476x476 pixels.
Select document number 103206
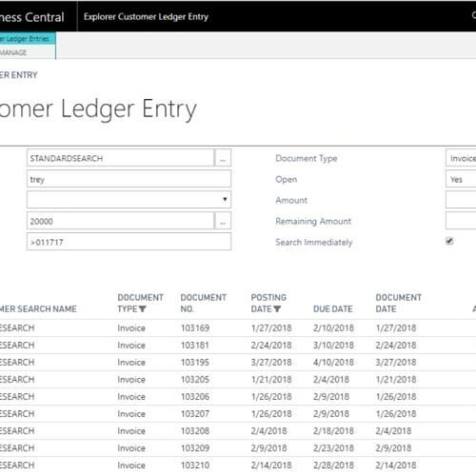click(x=195, y=396)
